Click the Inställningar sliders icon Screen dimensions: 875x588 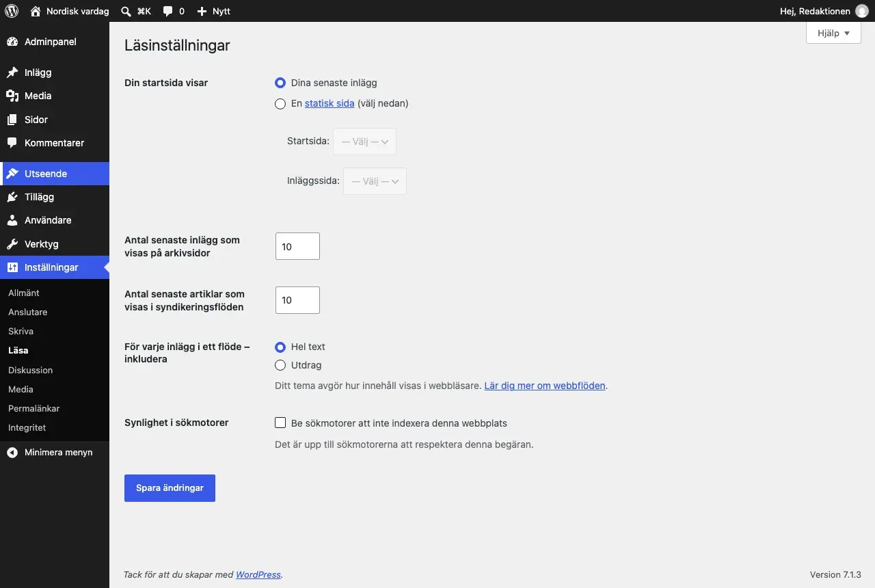point(12,267)
